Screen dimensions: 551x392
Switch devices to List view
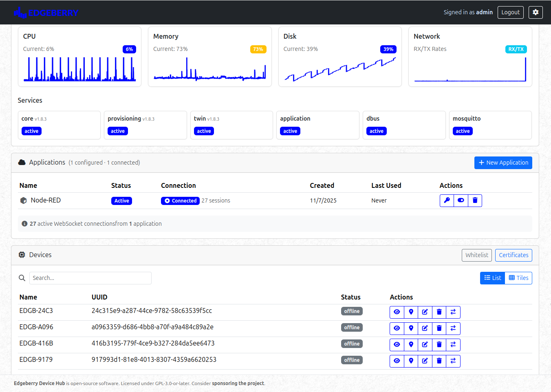(492, 278)
